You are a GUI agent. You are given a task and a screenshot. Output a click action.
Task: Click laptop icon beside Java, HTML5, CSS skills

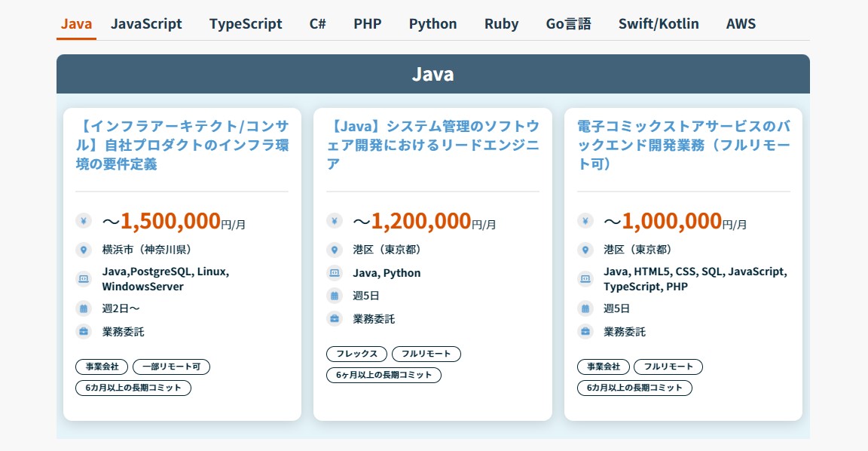[x=585, y=279]
